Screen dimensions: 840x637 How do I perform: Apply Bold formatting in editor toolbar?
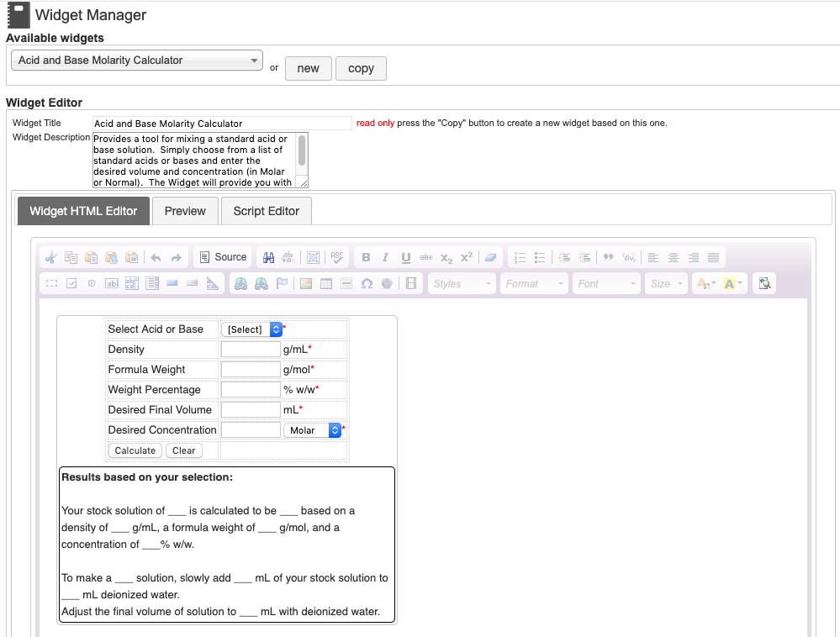click(x=366, y=257)
